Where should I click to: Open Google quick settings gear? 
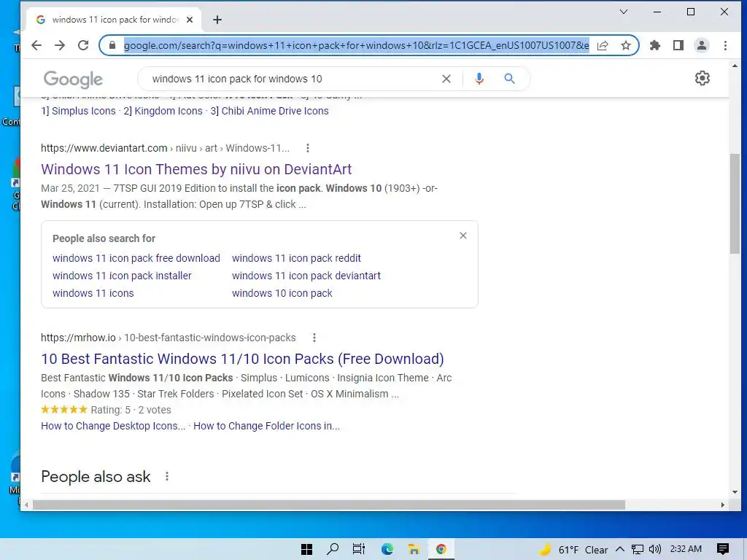703,78
